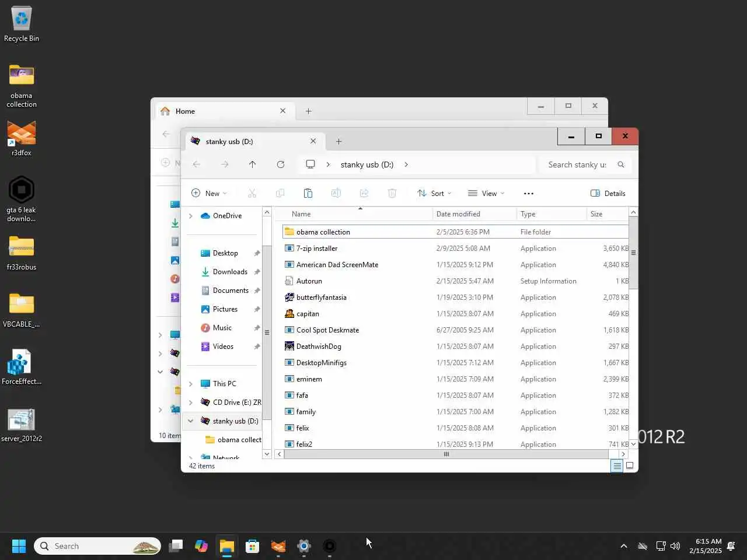This screenshot has width=747, height=560.
Task: Open the Recycle Bin desktop icon
Action: coord(22,24)
